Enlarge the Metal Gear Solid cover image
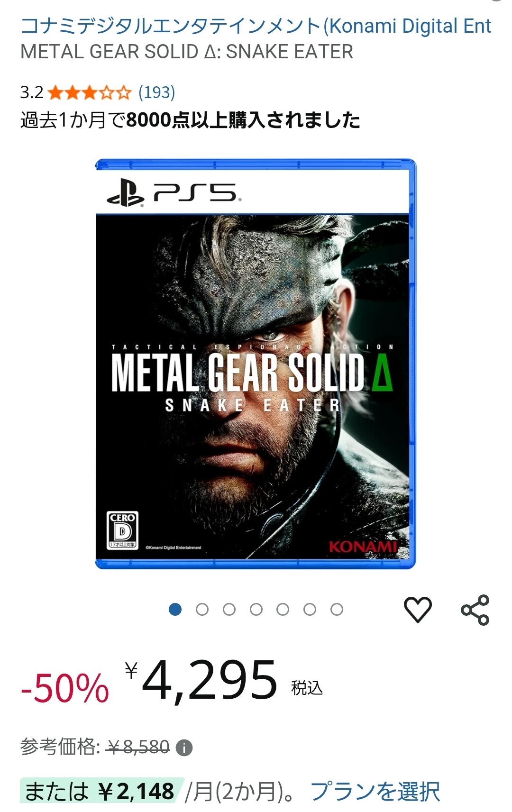The width and height of the screenshot is (512, 812). pos(256,364)
